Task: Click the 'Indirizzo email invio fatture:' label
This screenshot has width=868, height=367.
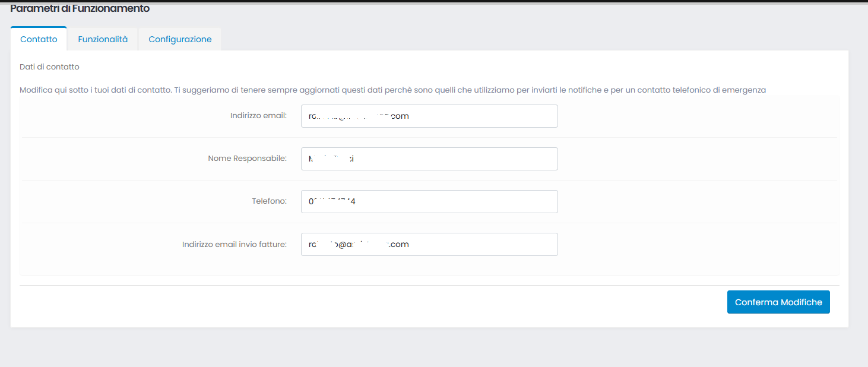Action: 235,244
